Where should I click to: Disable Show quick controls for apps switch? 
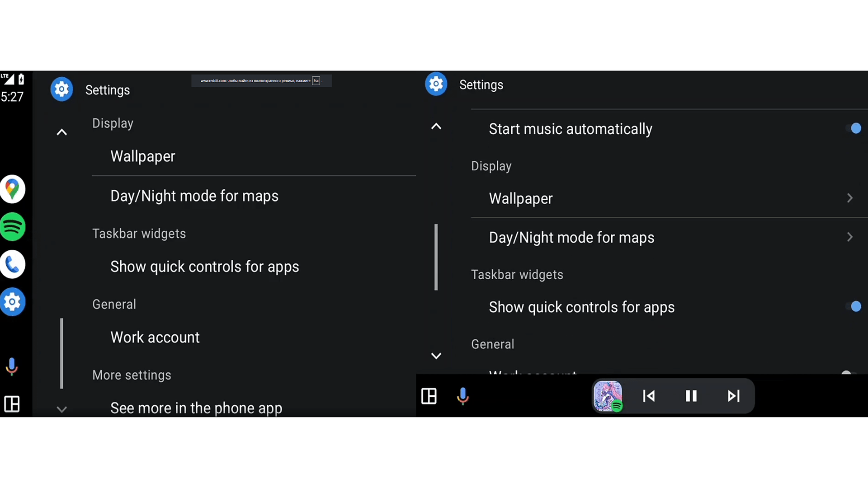[853, 306]
